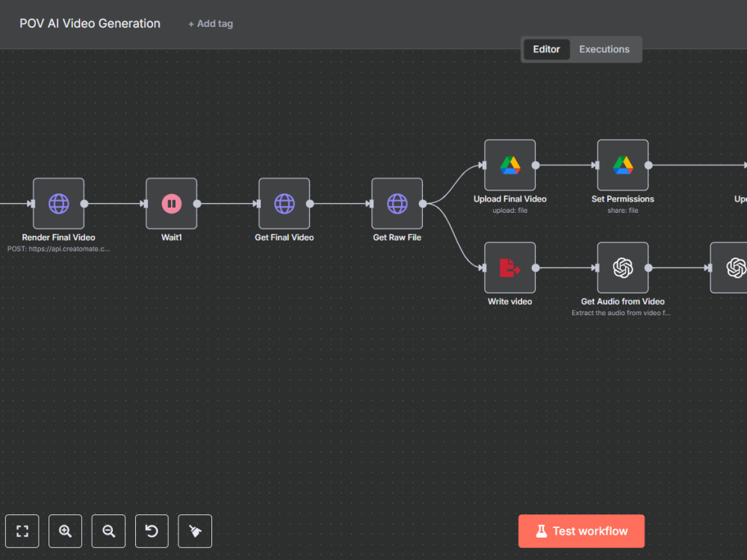The height and width of the screenshot is (560, 747).
Task: Fit workflow to view with zoom-to-fit icon
Action: pos(22,531)
